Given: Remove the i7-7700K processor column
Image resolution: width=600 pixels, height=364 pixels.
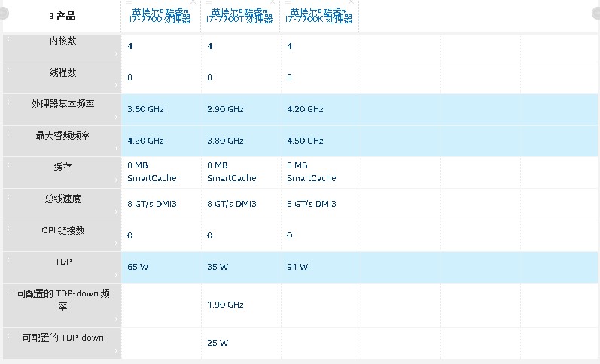Looking at the screenshot, I should (352, 2).
